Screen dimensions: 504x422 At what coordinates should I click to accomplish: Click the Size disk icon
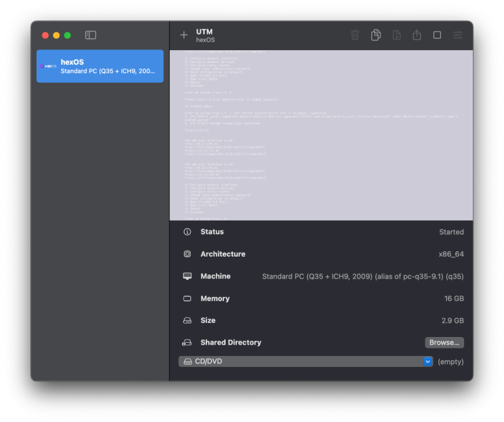point(187,321)
